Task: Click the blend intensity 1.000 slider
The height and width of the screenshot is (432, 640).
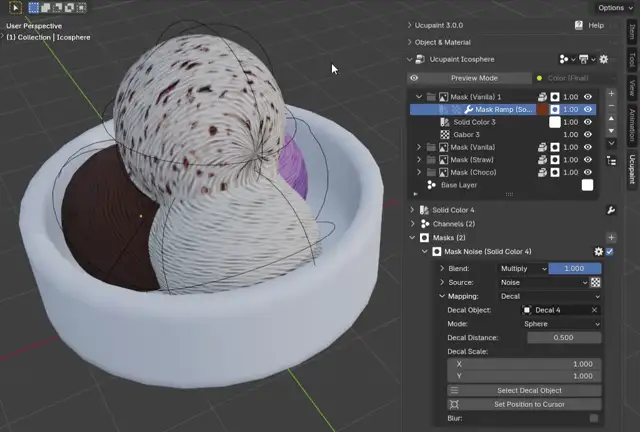Action: pyautogui.click(x=575, y=268)
